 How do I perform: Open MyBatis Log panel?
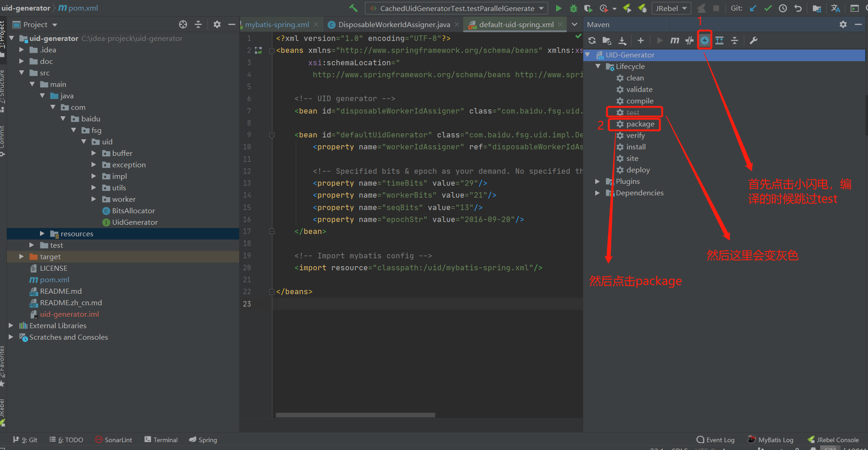(770, 440)
